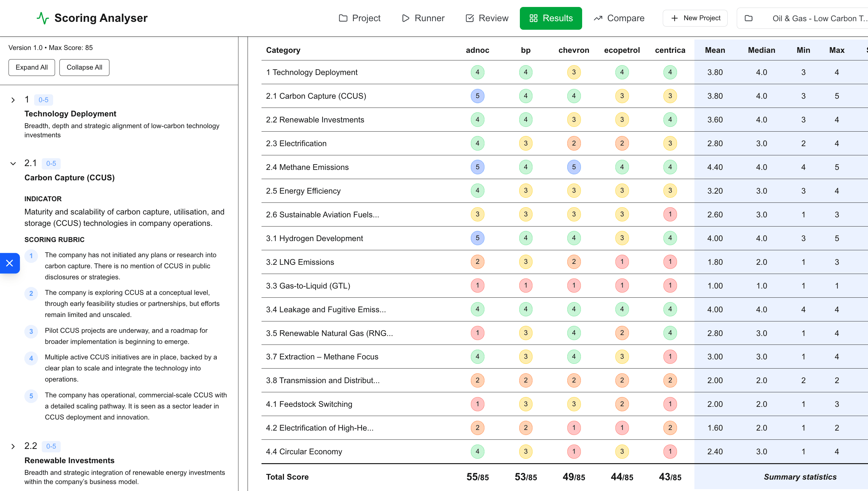Open the Review tab
This screenshot has width=868, height=491.
point(487,18)
